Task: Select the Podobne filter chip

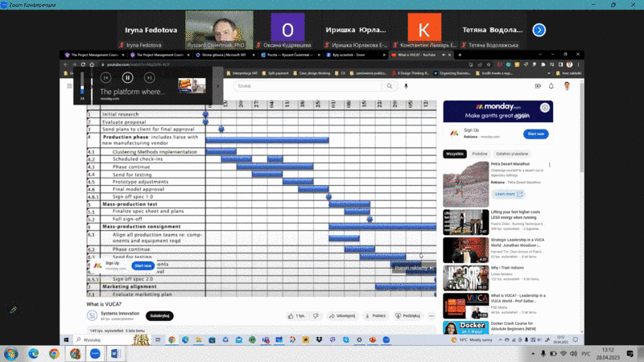Action: pos(480,153)
